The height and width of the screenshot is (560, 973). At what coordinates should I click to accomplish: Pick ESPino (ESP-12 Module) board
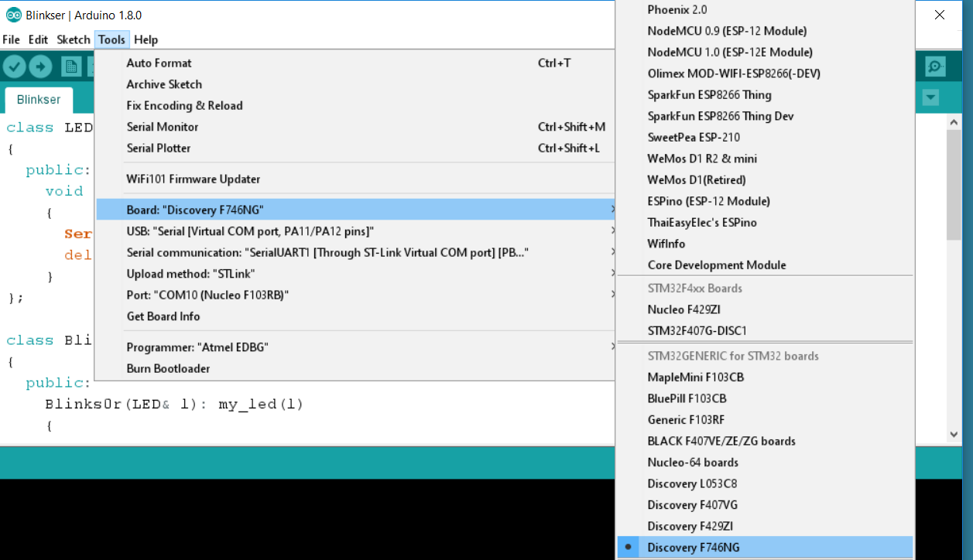point(765,201)
